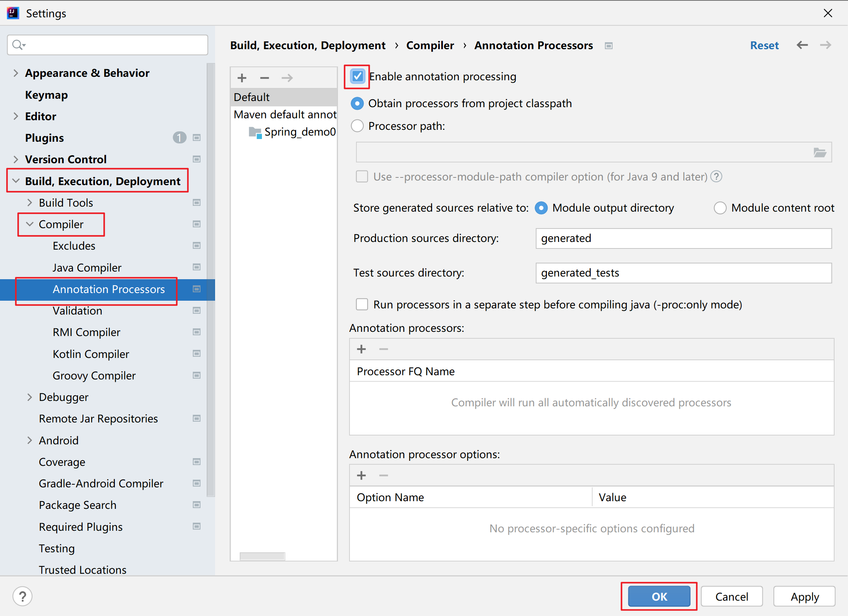The height and width of the screenshot is (616, 848).
Task: Navigate back with the left arrow
Action: tap(802, 45)
